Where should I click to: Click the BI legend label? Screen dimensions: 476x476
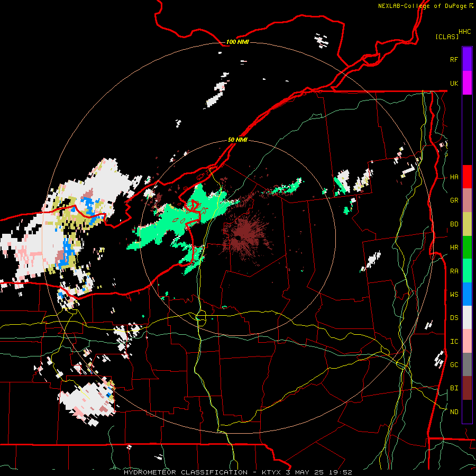click(x=454, y=388)
